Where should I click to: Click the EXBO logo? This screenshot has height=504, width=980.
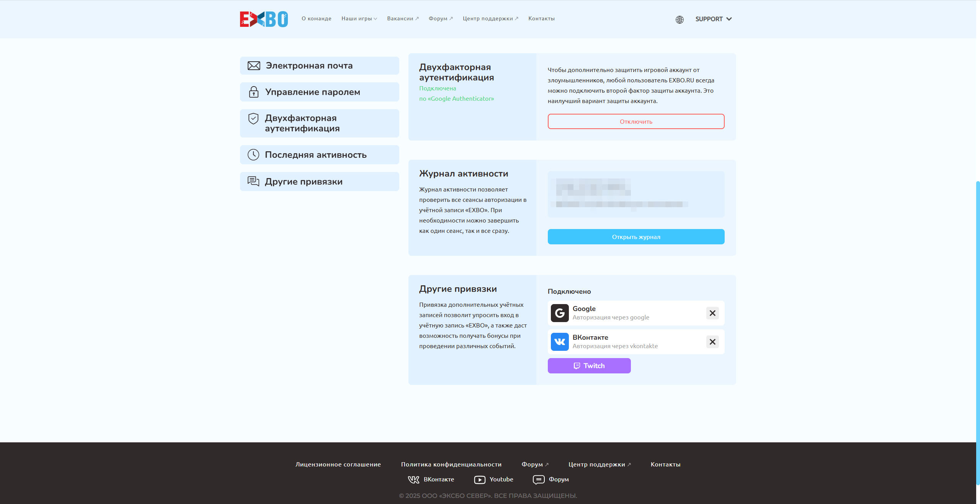[x=264, y=19]
